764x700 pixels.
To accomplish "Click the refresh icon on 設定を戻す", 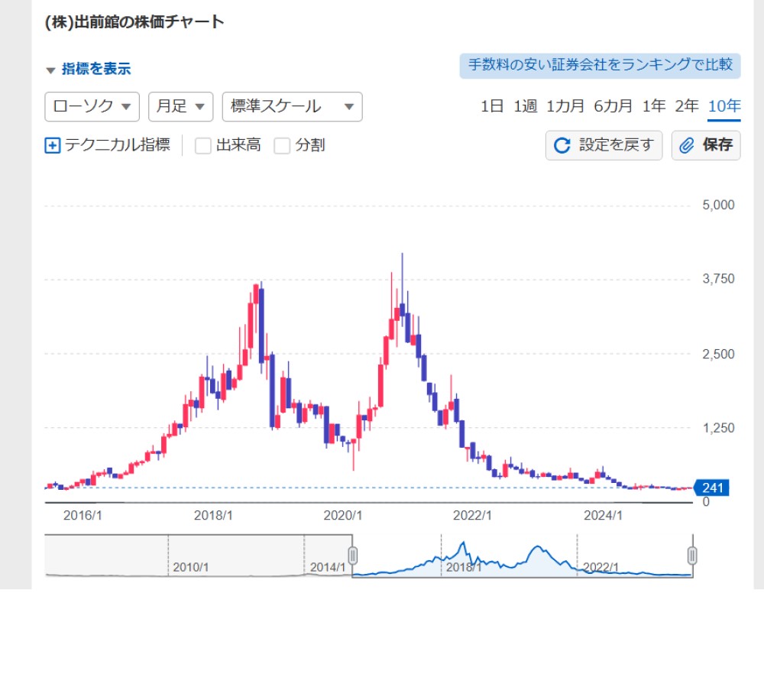I will click(562, 145).
